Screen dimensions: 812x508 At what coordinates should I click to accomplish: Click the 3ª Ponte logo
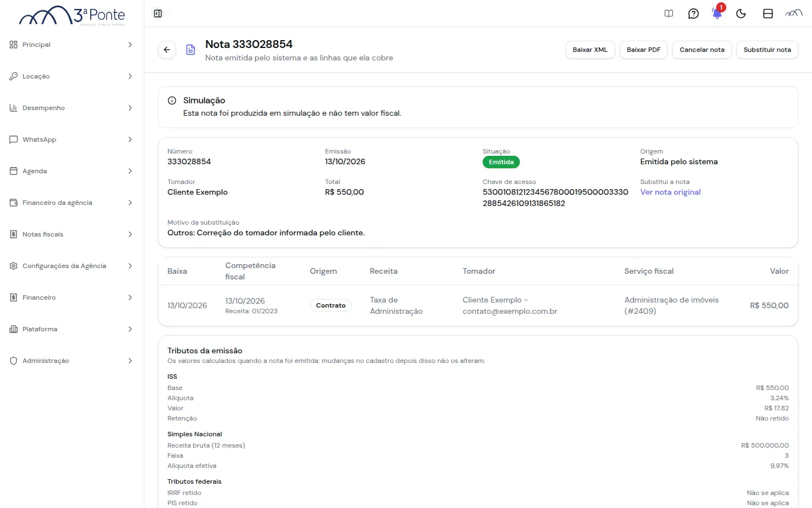[x=72, y=16]
